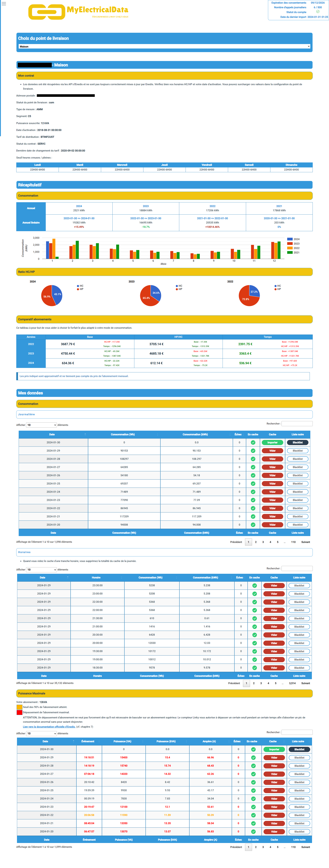Click the 2022 orange legend swatch in chart
The image size is (329, 868).
tap(290, 248)
